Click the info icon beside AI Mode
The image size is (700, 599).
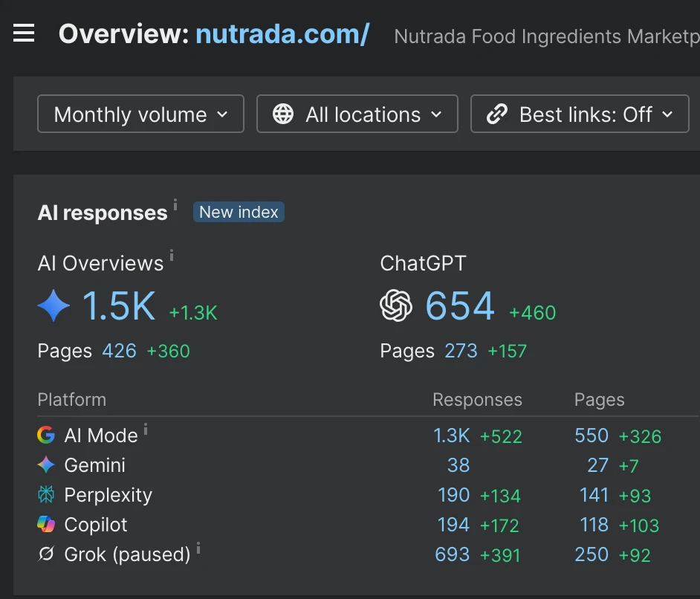tap(146, 429)
